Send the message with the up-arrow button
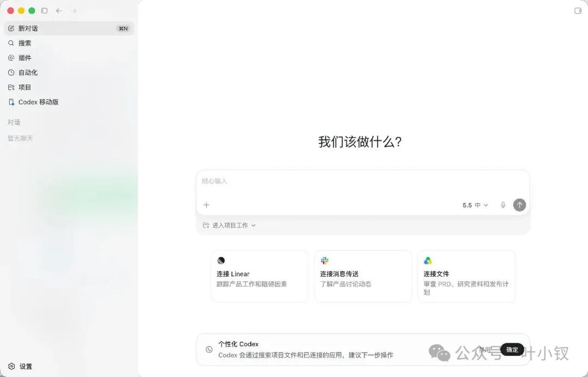Viewport: 588px width, 377px height. point(519,205)
